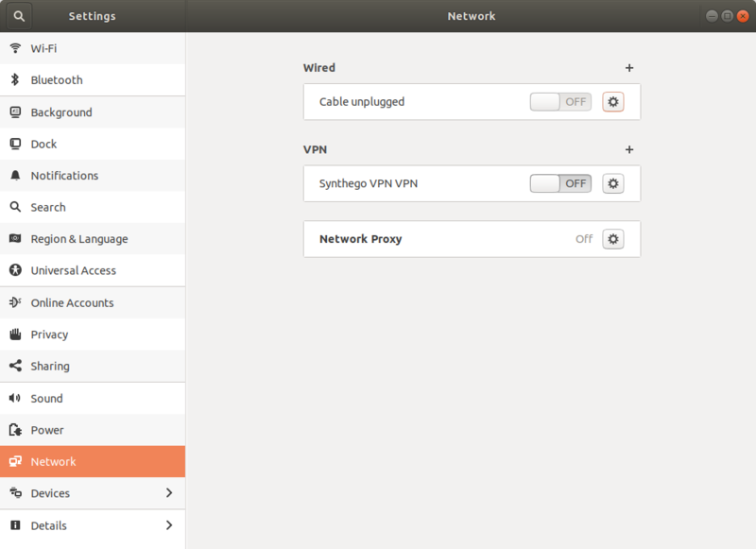Screen dimensions: 756x549
Task: Expand the Details submenu chevron
Action: pyautogui.click(x=169, y=525)
